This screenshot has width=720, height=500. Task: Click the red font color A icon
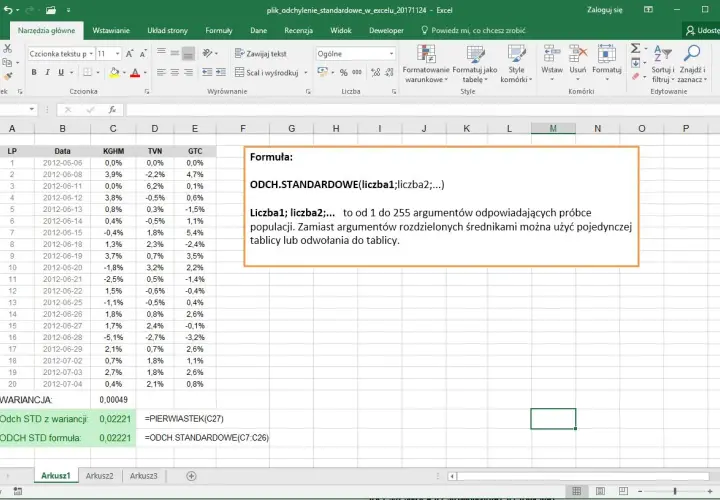135,73
